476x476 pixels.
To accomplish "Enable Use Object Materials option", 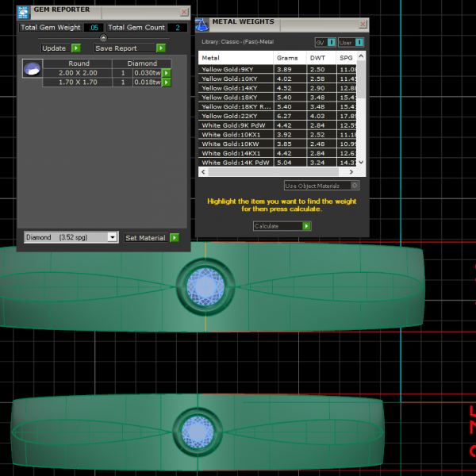I will (x=354, y=186).
